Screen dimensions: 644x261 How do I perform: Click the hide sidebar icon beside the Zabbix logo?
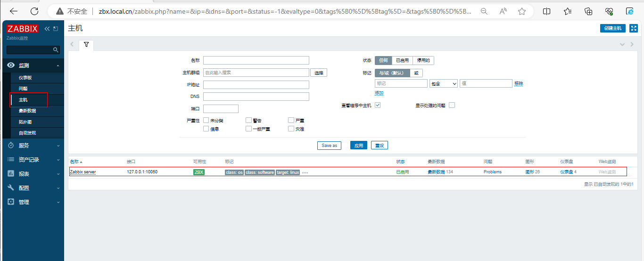56,29
